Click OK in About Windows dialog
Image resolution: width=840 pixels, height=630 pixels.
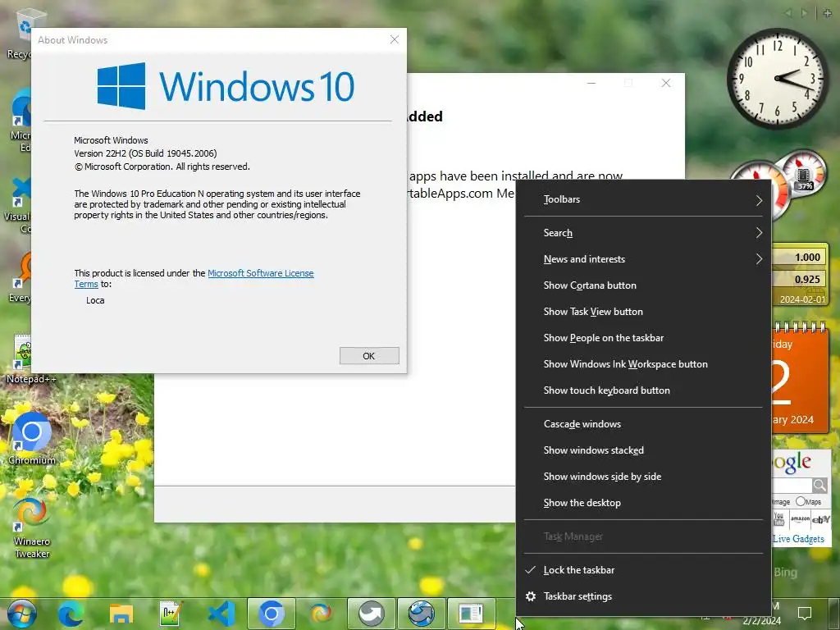tap(369, 356)
